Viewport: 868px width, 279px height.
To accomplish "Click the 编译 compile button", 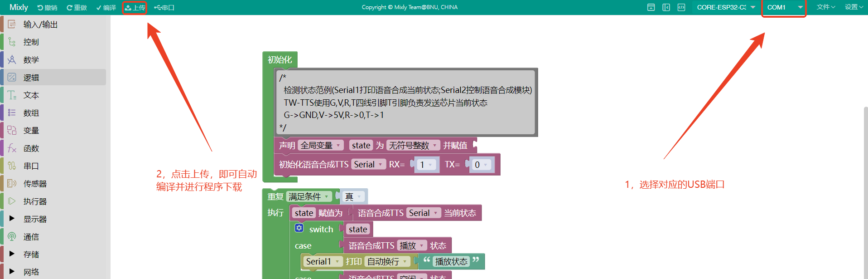I will [106, 8].
